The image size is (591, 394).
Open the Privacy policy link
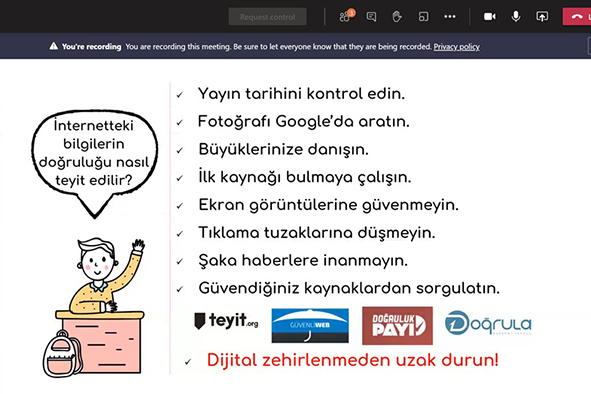(x=456, y=47)
